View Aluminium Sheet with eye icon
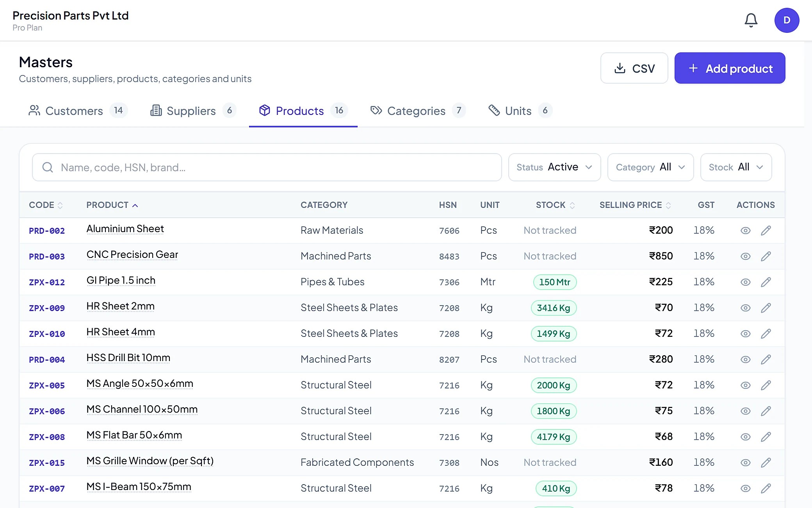The image size is (812, 508). coord(745,231)
